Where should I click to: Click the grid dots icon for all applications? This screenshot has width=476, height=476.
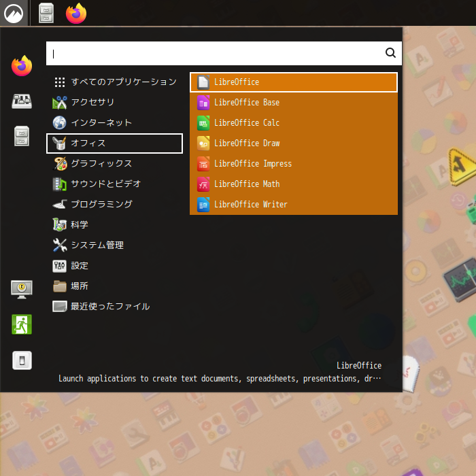60,82
